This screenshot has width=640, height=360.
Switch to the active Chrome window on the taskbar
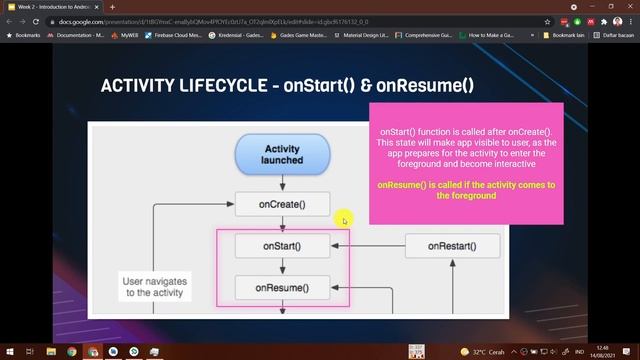click(93, 351)
